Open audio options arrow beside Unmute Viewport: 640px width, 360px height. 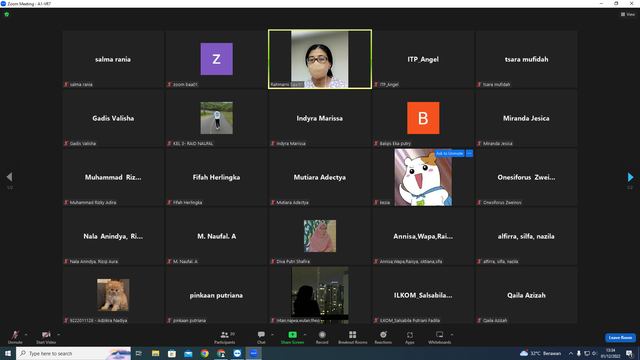[26, 335]
